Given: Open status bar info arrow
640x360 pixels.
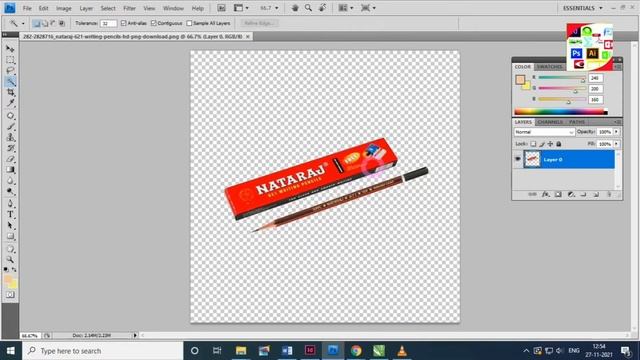Looking at the screenshot, I should (135, 335).
